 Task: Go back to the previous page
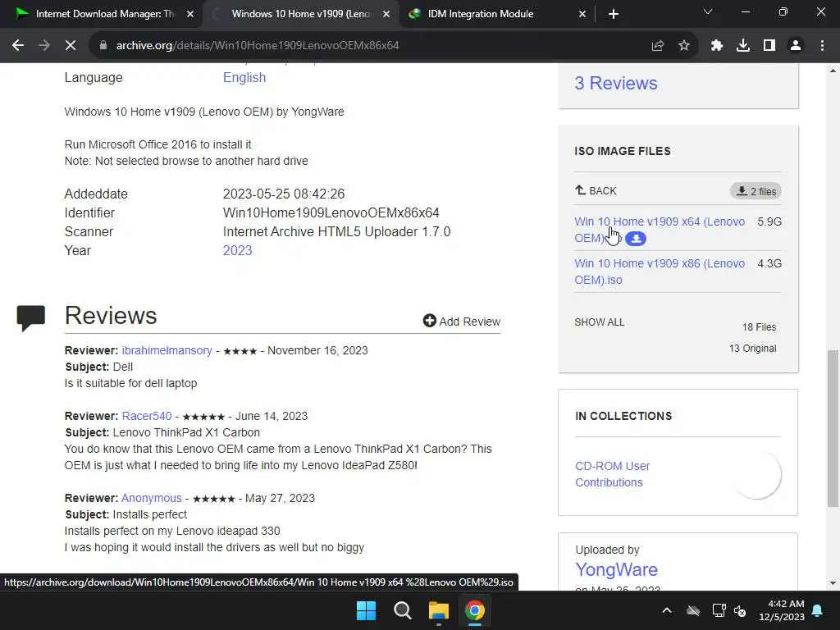(x=18, y=46)
